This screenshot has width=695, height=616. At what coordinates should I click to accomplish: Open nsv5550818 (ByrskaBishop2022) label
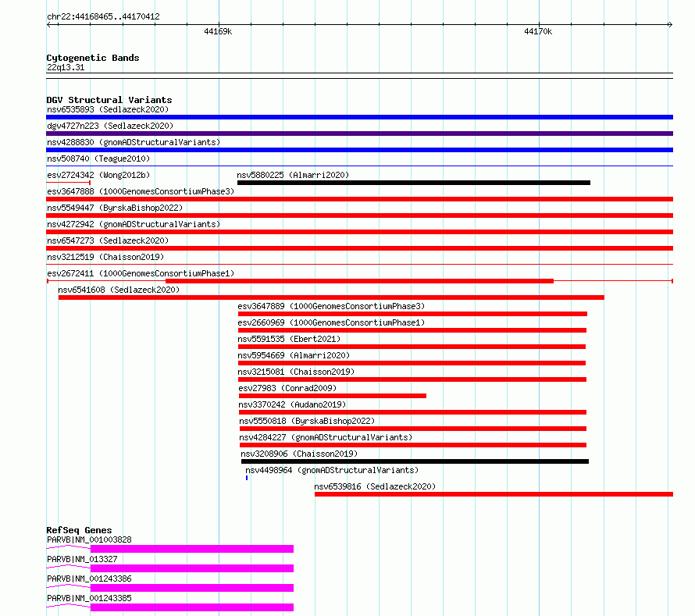pos(307,421)
